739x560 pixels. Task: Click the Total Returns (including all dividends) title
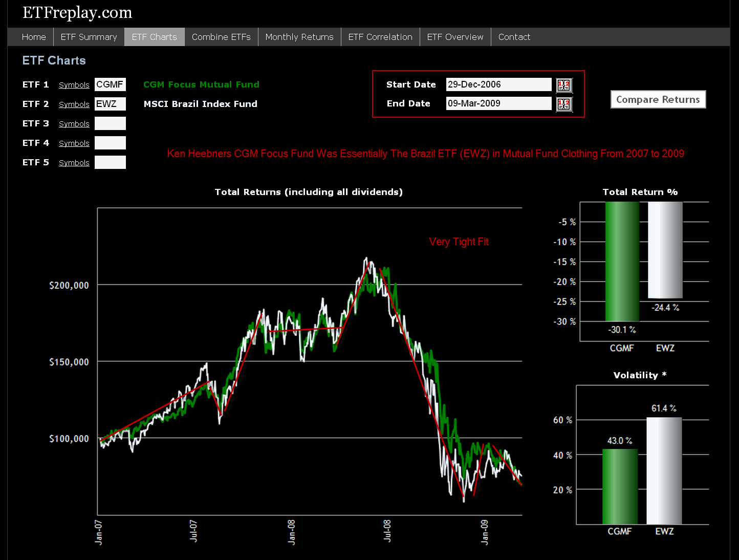click(x=309, y=192)
